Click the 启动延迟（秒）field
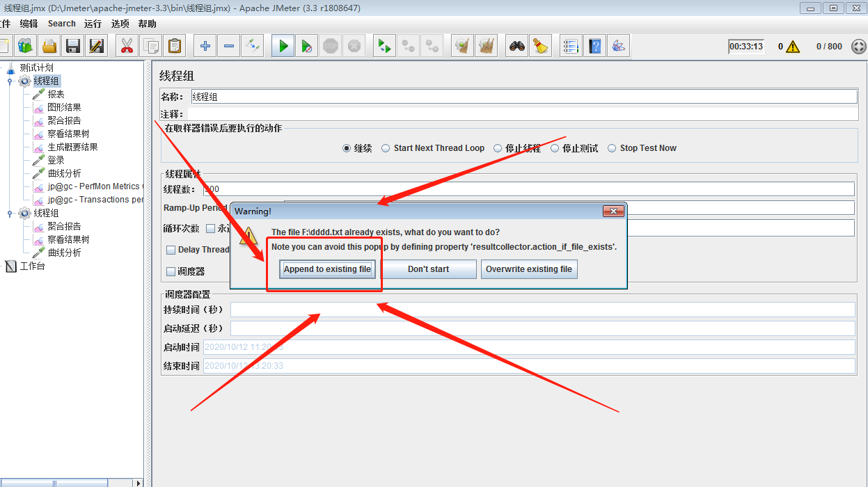Screen dimensions: 868x487 pos(542,328)
